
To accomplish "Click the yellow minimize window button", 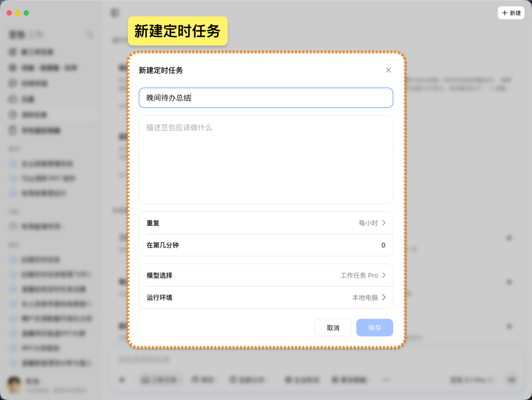I will click(18, 13).
